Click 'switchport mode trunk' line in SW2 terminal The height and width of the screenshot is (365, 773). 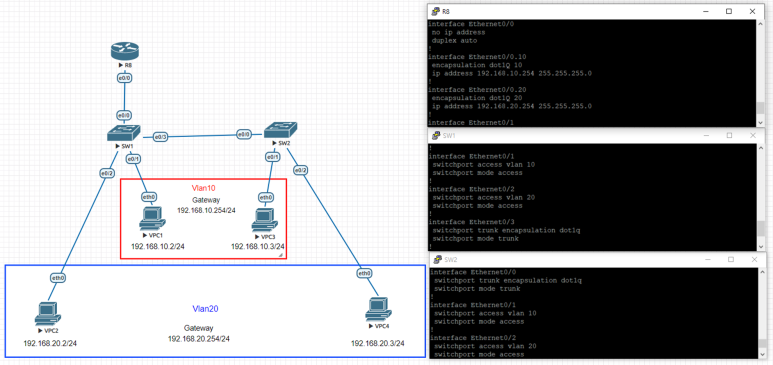[x=477, y=289]
